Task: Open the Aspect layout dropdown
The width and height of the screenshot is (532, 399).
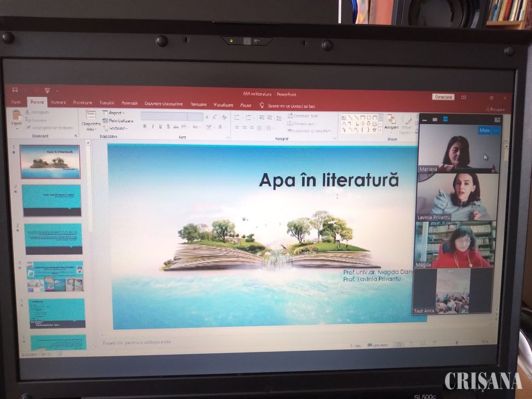Action: (115, 112)
